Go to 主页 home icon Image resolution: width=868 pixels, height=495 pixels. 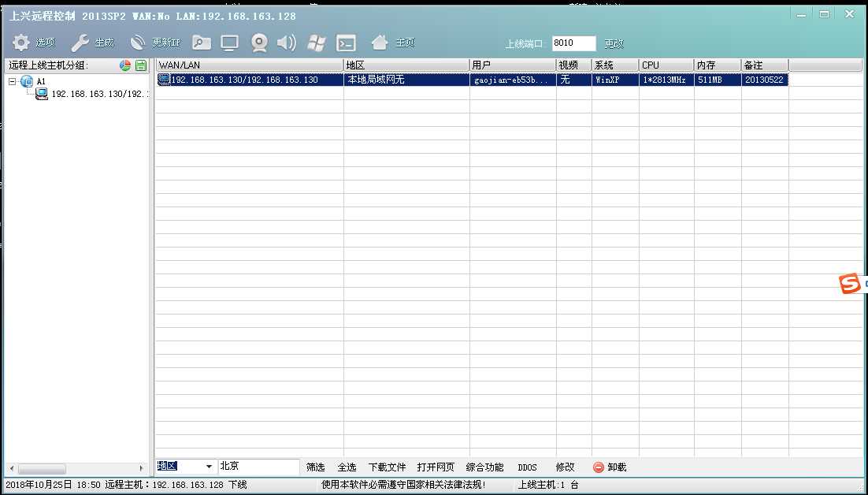[380, 42]
